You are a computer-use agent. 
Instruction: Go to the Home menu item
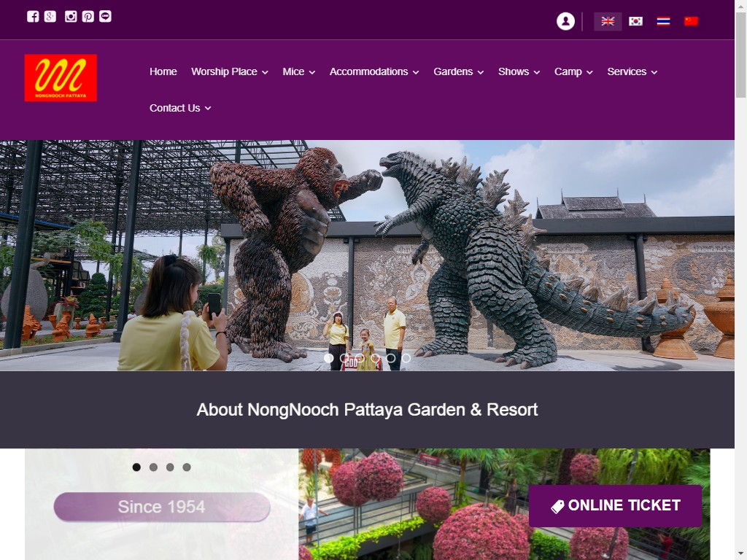[163, 71]
